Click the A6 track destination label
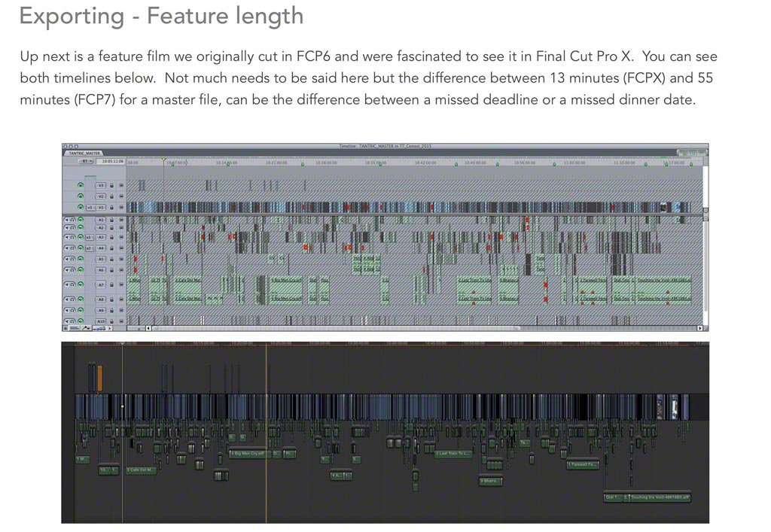Viewport: 771px width, 532px height. point(101,269)
